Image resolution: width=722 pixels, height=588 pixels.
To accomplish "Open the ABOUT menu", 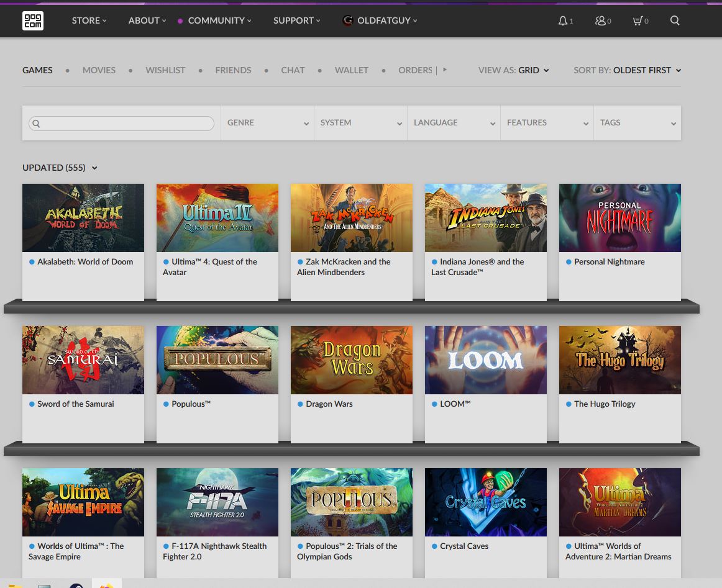I will pyautogui.click(x=147, y=20).
